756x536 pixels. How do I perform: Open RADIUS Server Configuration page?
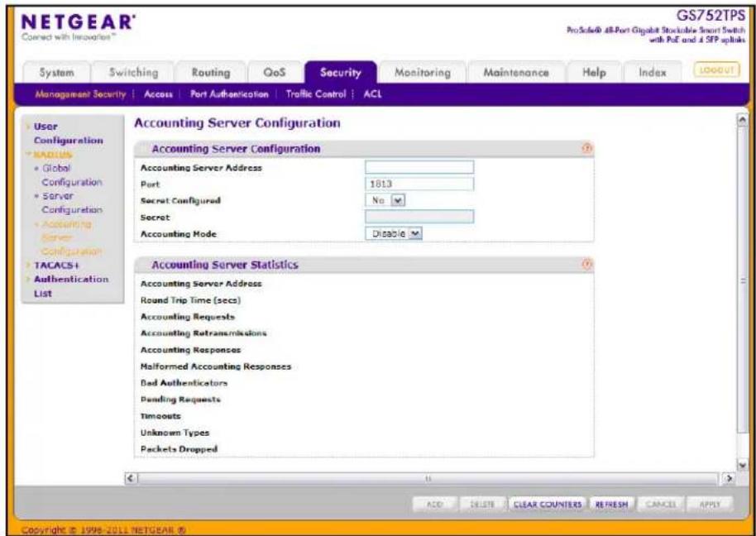(72, 203)
